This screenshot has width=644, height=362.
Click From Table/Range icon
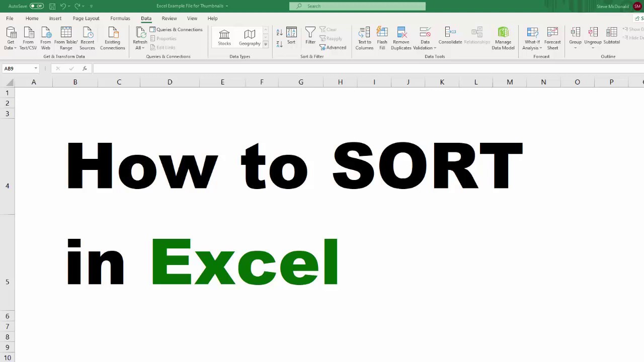(x=66, y=33)
